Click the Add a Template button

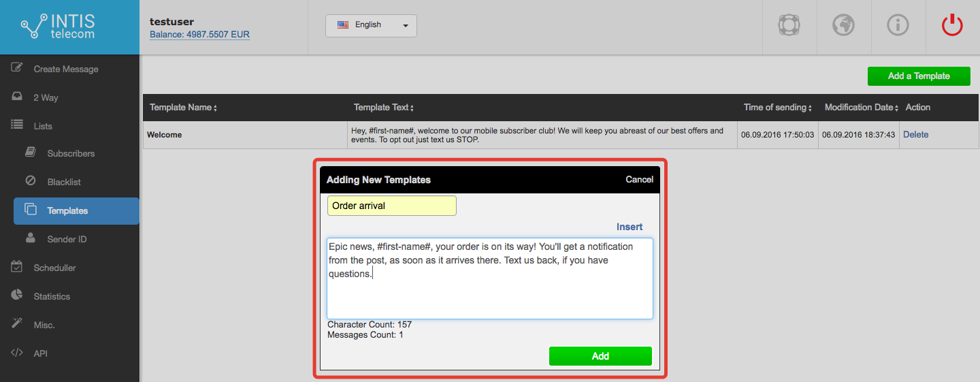[919, 76]
